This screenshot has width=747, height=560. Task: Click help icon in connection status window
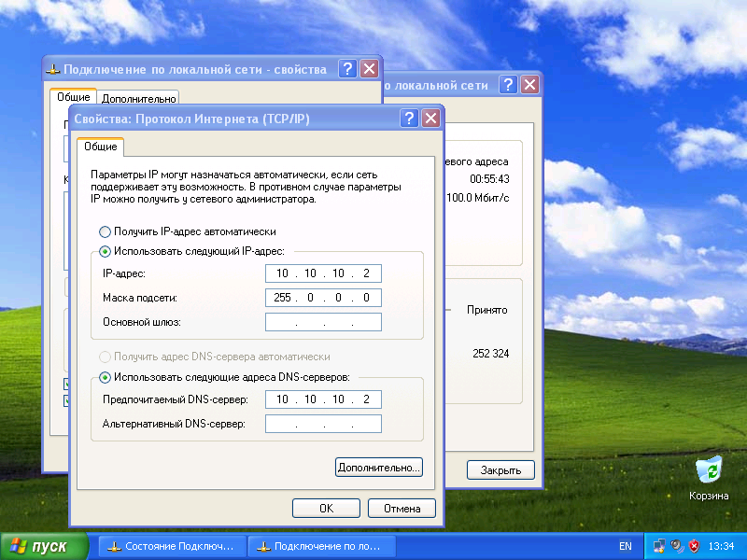pyautogui.click(x=508, y=84)
